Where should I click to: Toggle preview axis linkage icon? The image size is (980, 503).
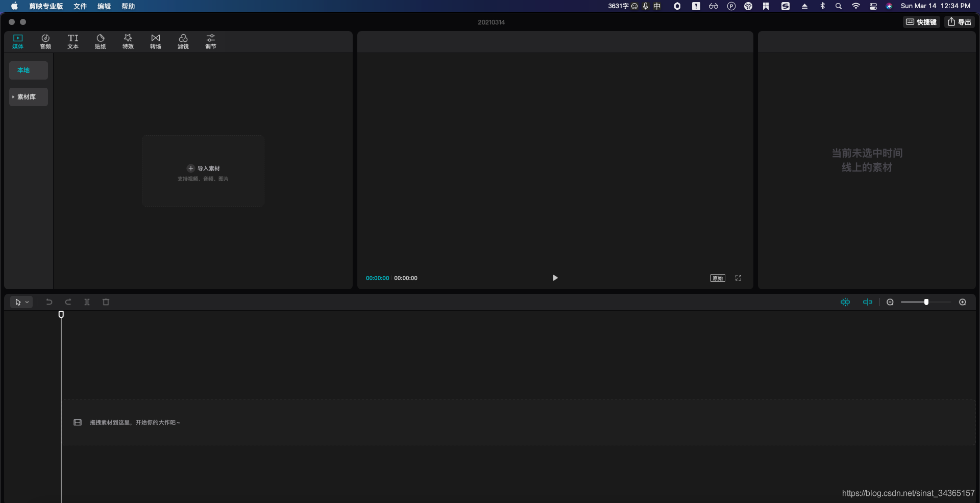[x=868, y=302]
